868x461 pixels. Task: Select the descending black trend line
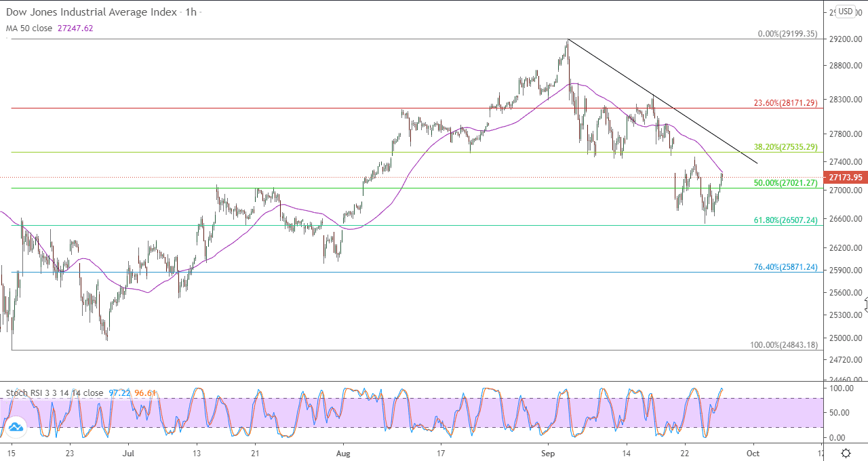point(662,101)
